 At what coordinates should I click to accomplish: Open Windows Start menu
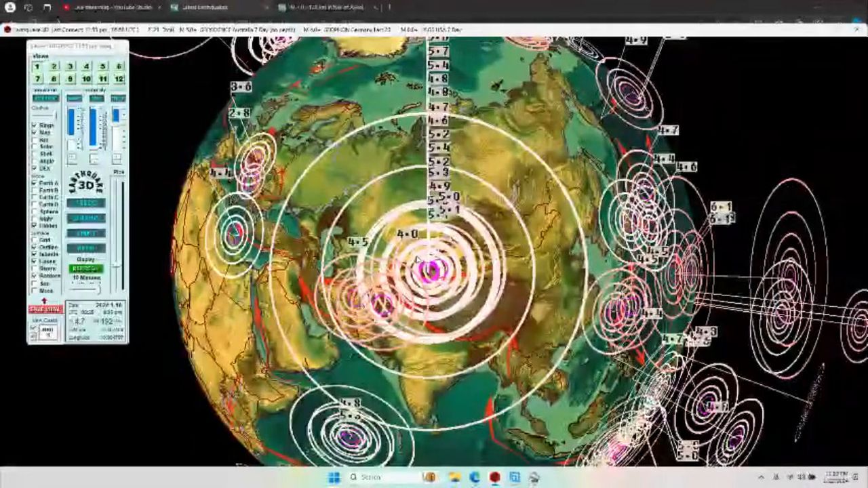(334, 478)
